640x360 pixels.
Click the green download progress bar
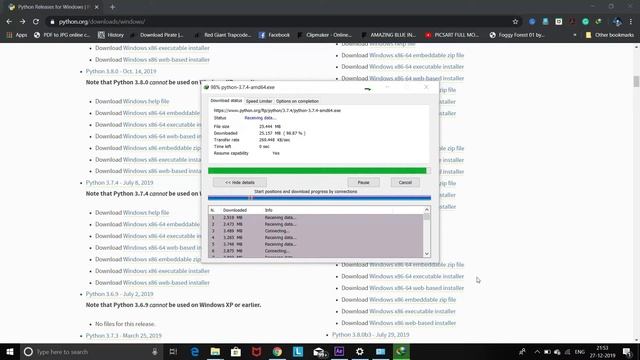(319, 171)
